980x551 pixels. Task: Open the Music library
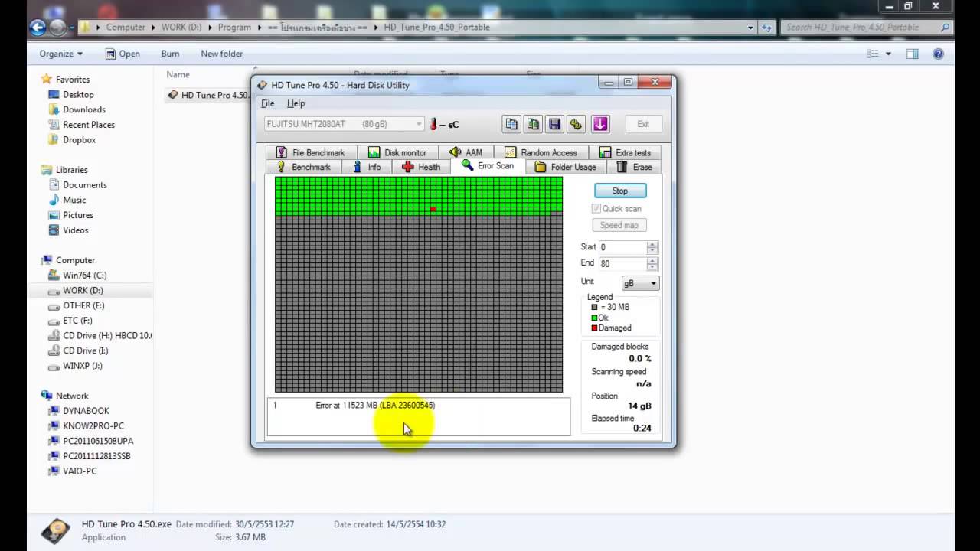click(x=74, y=200)
